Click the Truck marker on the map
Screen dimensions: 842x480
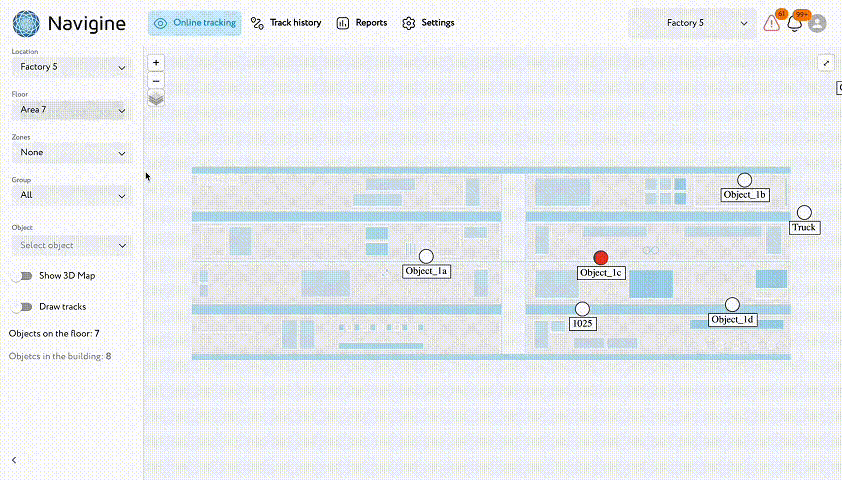[804, 213]
